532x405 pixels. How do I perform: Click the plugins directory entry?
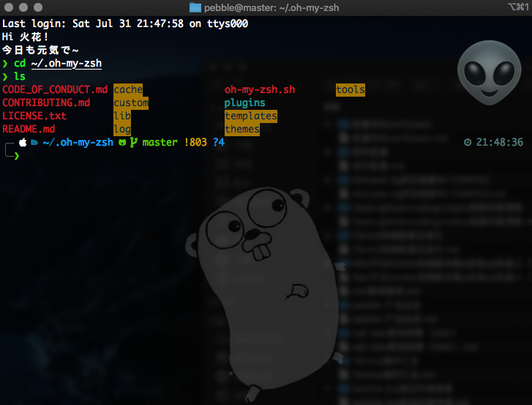point(244,103)
